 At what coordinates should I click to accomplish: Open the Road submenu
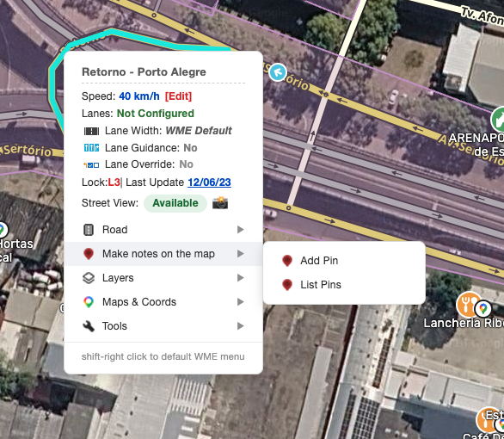coord(163,230)
